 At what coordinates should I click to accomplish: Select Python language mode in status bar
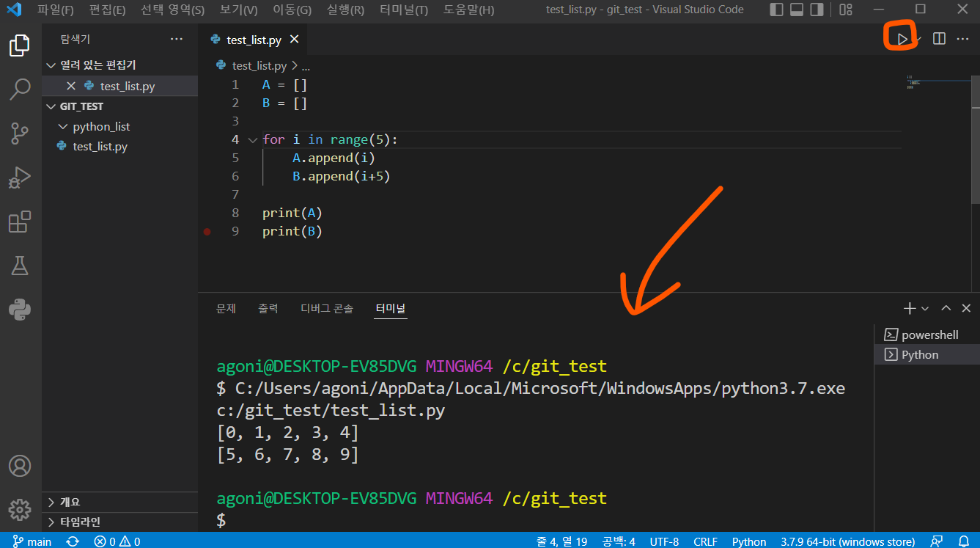point(749,541)
